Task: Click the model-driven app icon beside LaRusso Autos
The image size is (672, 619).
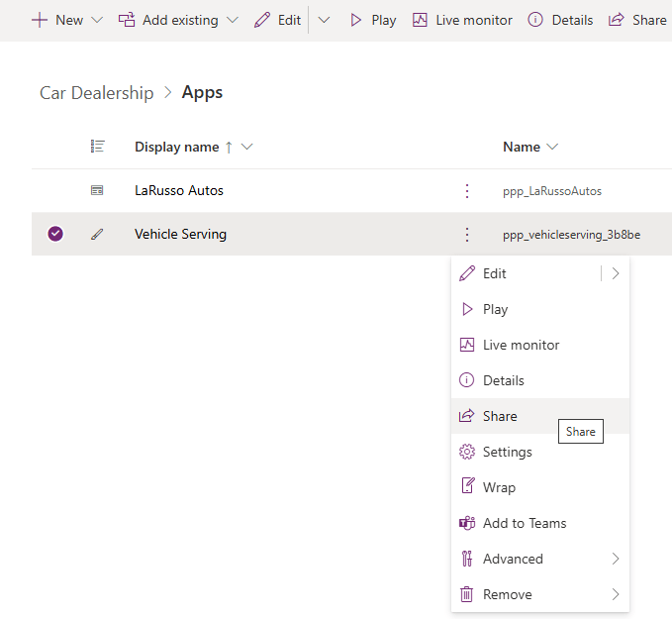Action: tap(97, 191)
